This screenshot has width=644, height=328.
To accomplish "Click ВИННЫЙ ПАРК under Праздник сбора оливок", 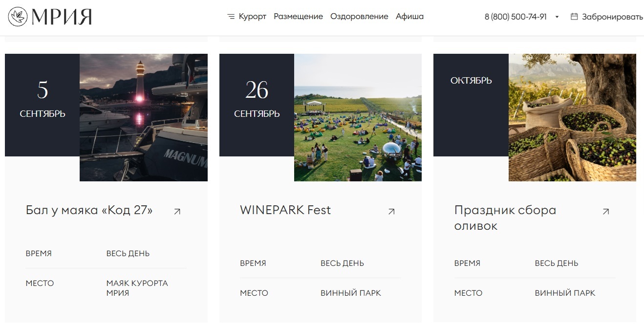I will [x=565, y=293].
